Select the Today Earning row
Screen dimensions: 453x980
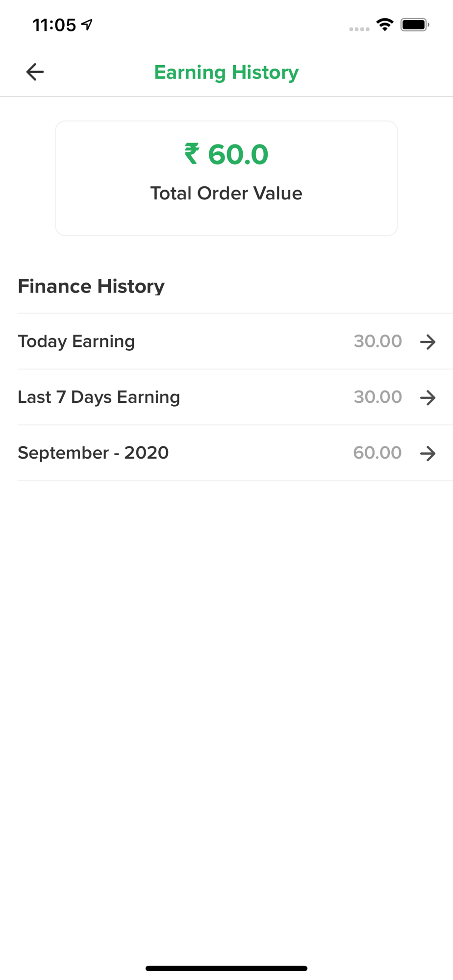[x=235, y=342]
